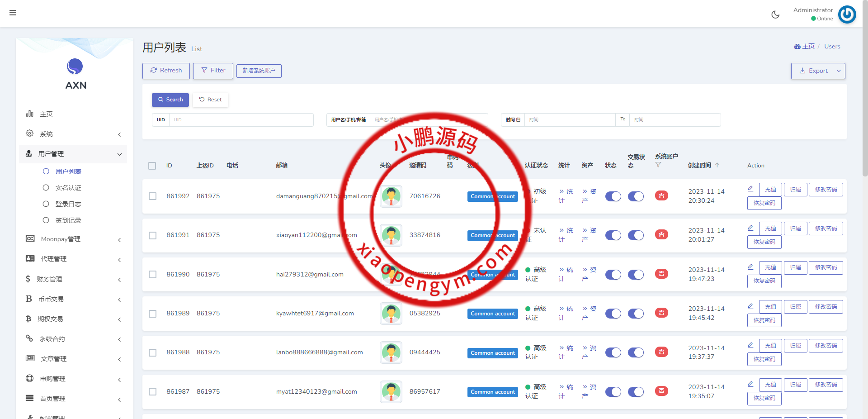
Task: Open the Export dropdown arrow
Action: (839, 71)
